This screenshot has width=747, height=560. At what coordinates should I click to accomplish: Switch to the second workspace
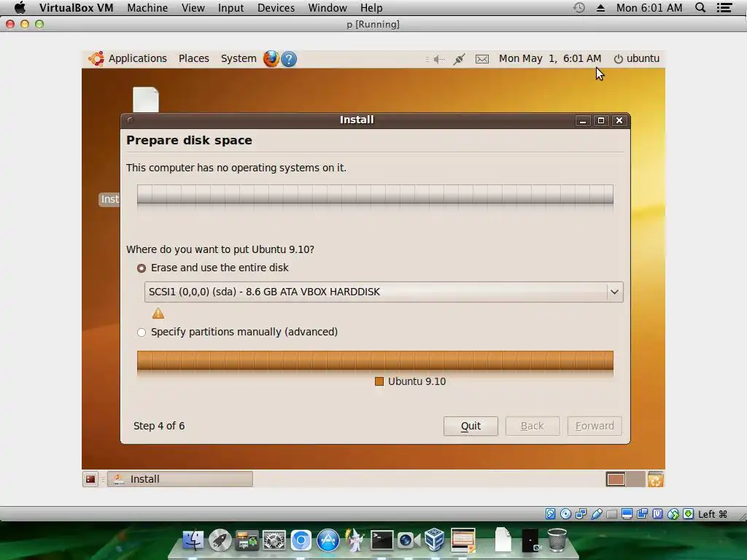(635, 479)
